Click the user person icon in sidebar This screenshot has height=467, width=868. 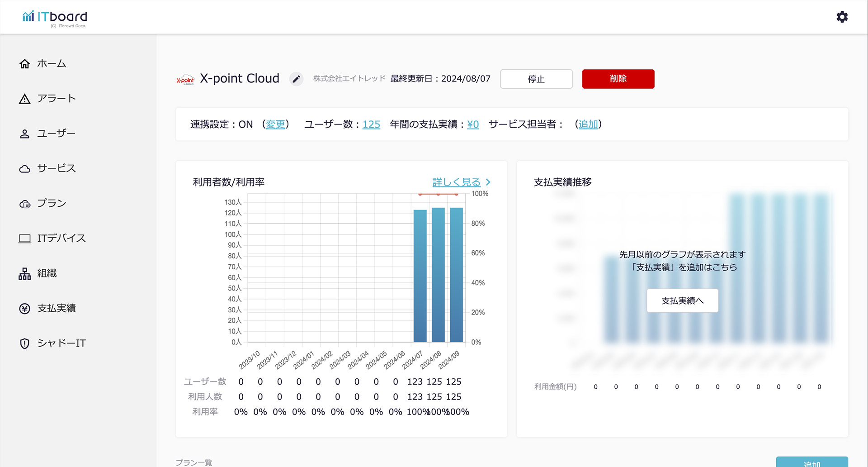point(25,134)
